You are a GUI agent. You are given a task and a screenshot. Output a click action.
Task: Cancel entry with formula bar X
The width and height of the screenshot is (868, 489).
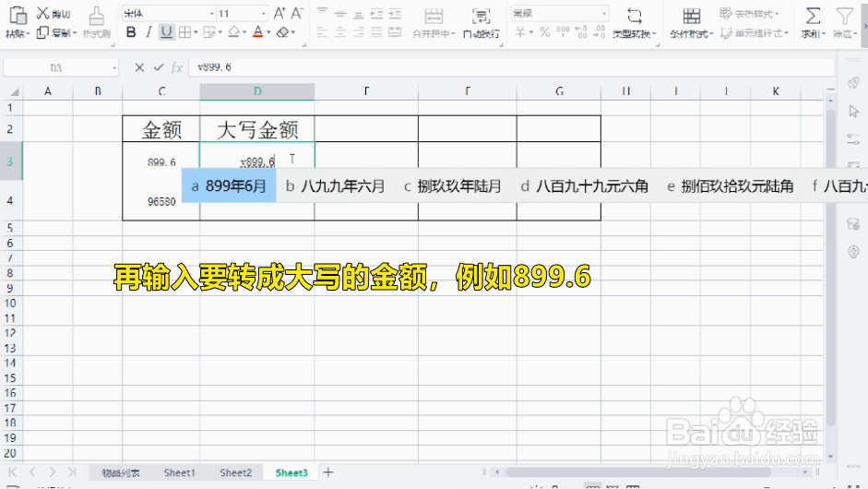[139, 67]
